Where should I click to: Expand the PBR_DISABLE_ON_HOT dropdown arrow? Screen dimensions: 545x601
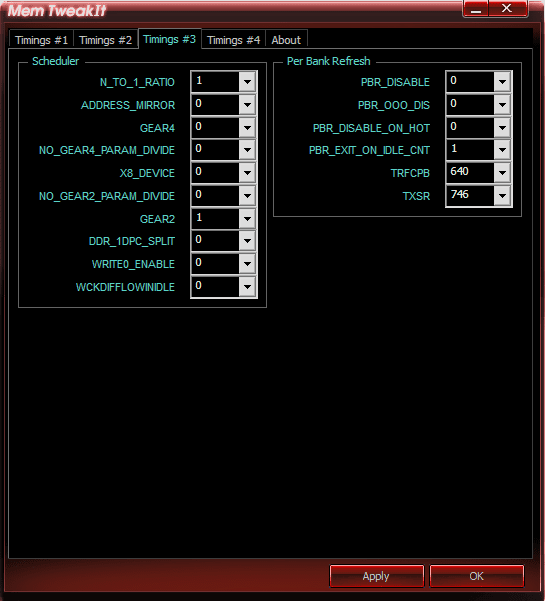coord(502,128)
